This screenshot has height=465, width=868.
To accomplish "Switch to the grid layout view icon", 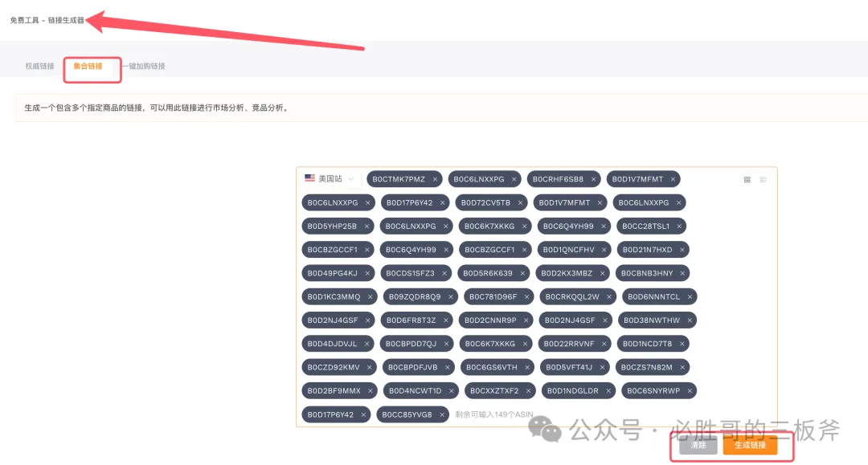I will coord(747,180).
